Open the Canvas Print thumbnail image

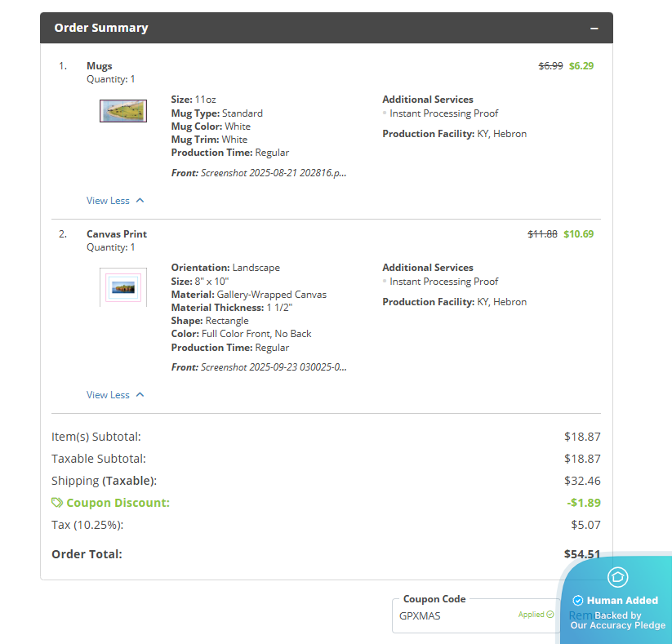tap(123, 287)
